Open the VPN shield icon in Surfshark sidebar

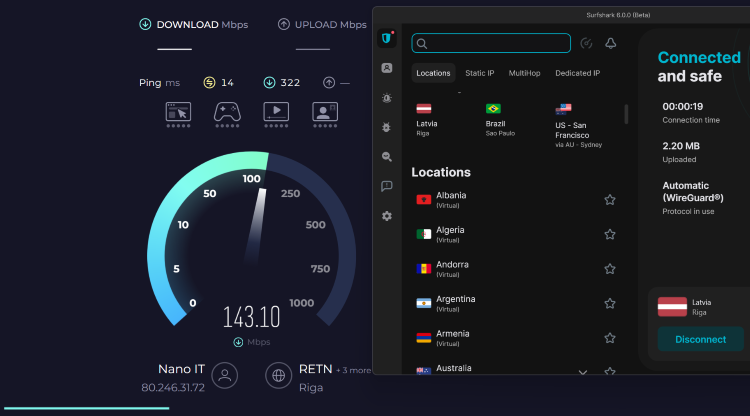(386, 38)
